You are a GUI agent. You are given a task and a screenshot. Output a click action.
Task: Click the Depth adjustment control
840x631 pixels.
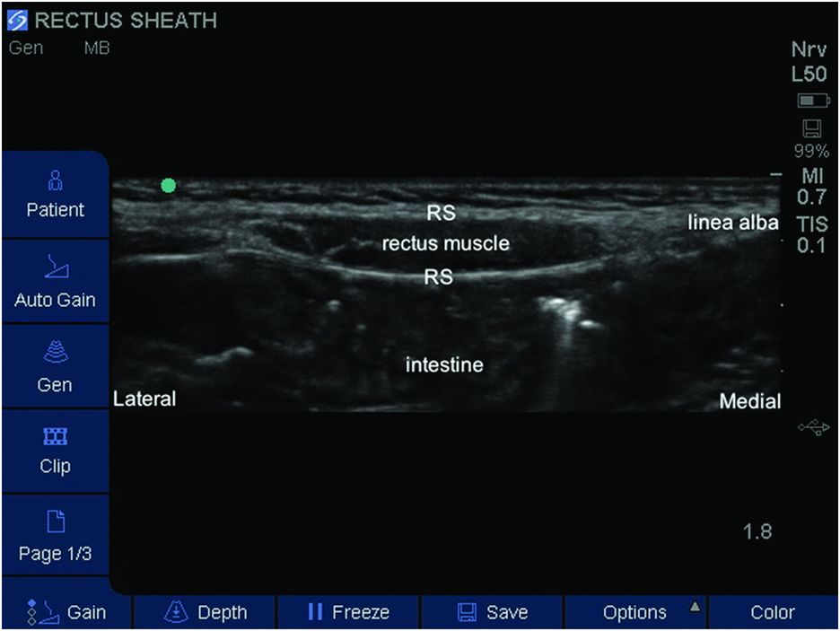[205, 612]
